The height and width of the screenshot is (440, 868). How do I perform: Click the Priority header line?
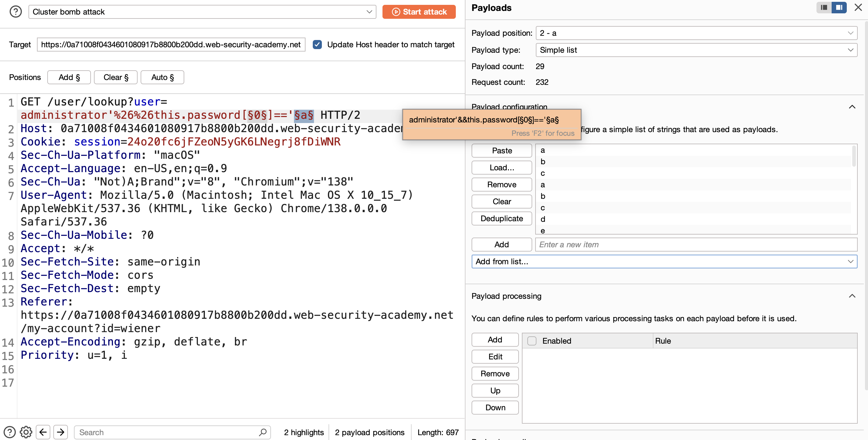coord(74,355)
